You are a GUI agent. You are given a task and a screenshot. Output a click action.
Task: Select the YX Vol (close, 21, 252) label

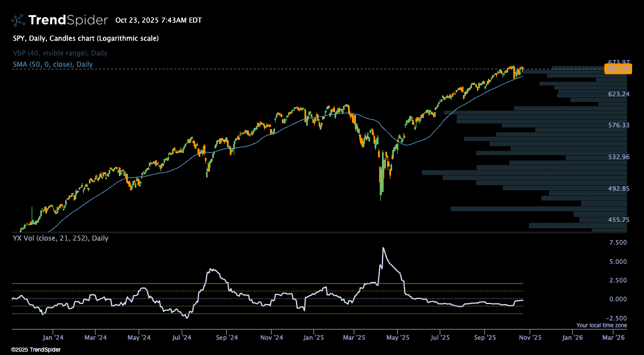[61, 238]
